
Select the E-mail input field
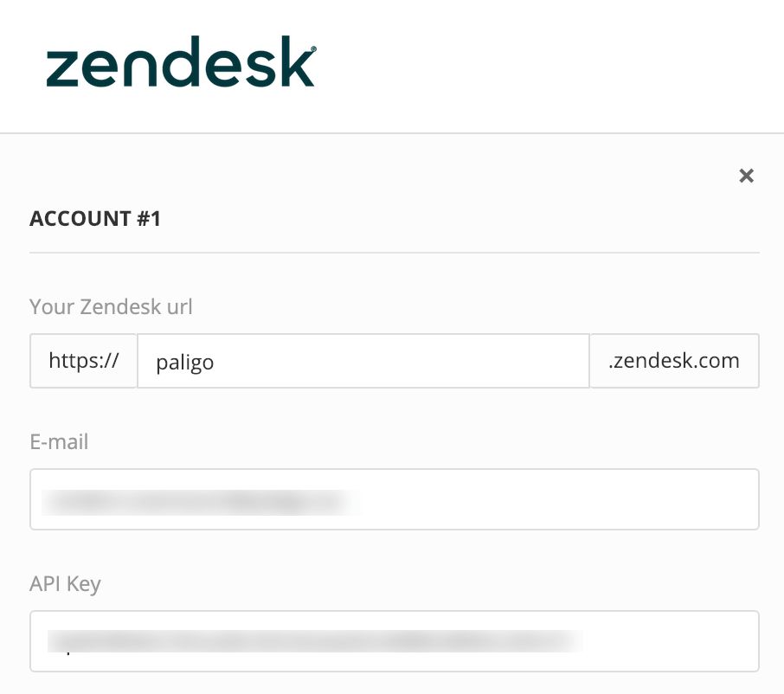coord(394,499)
